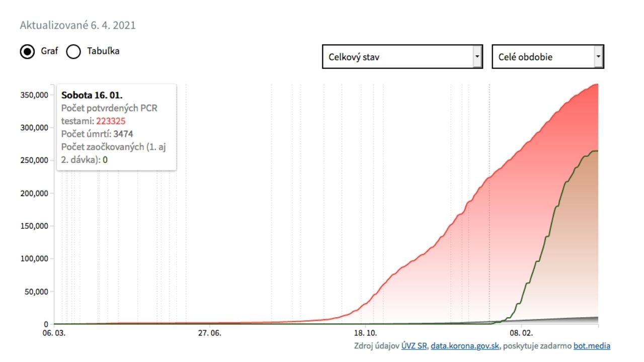644x362 pixels.
Task: Click the 200,000 y-axis label
Action: (x=34, y=193)
